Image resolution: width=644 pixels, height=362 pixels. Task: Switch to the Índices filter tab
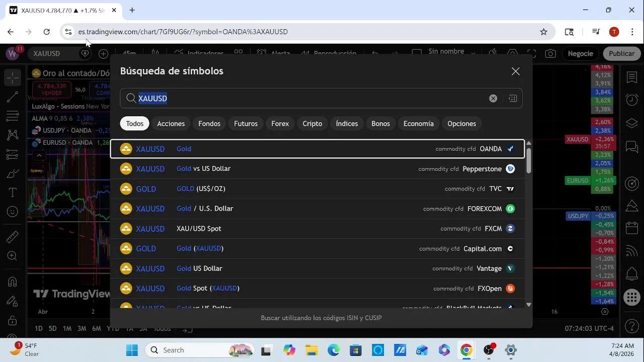click(347, 124)
